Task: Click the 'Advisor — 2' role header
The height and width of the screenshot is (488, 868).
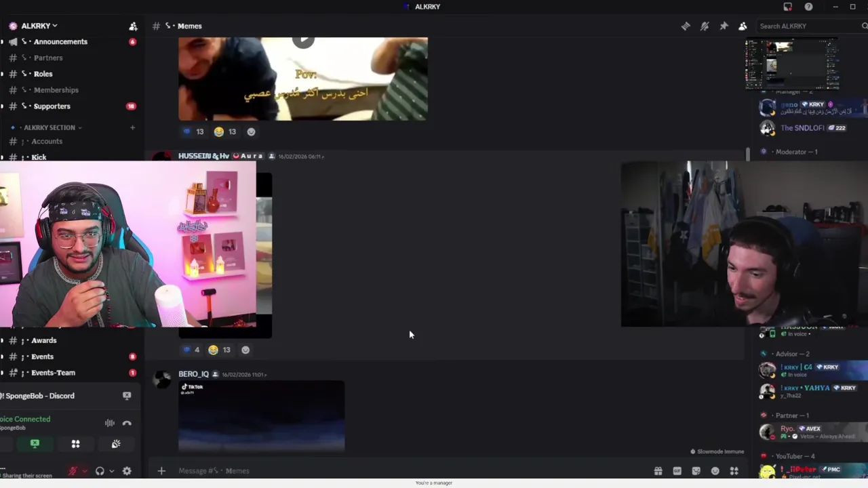Action: 792,354
